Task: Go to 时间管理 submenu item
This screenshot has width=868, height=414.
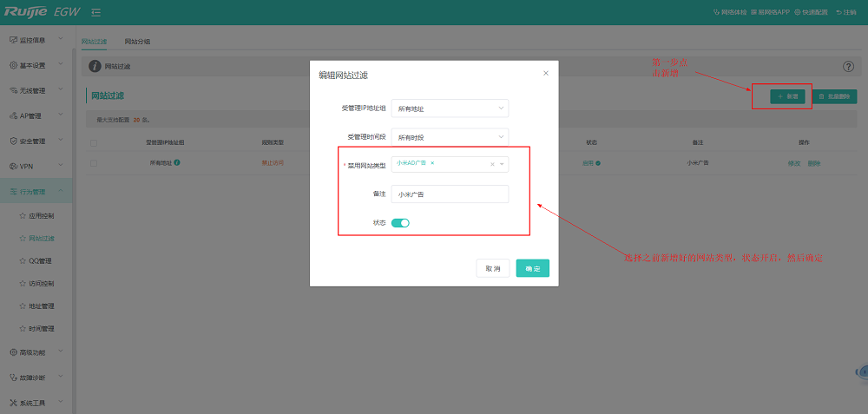Action: pyautogui.click(x=36, y=329)
